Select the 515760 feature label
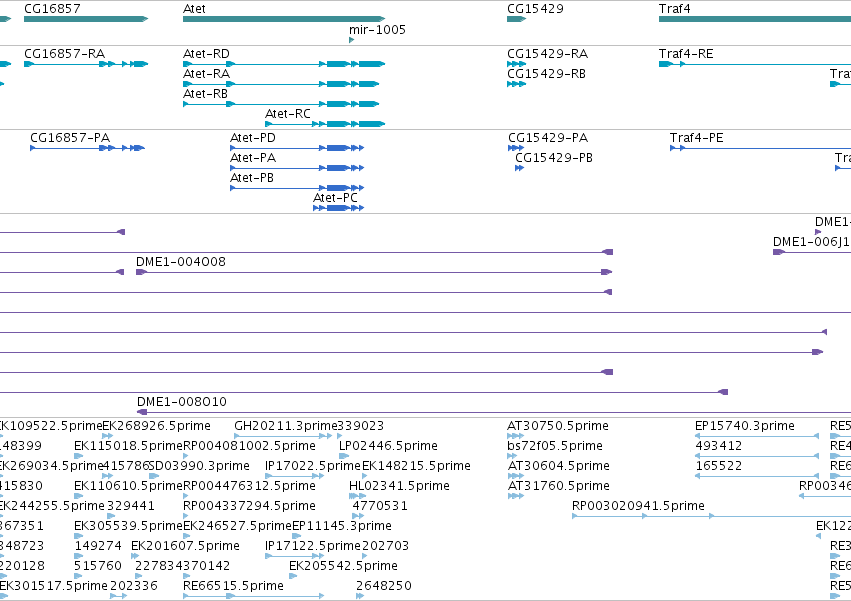Viewport: 851px width, 601px height. coord(98,566)
